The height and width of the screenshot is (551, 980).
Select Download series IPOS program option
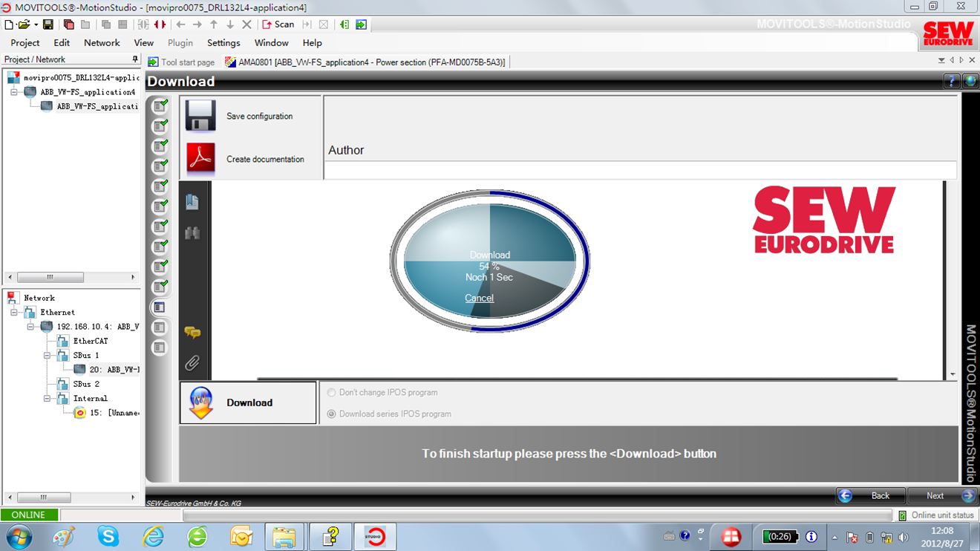pyautogui.click(x=332, y=414)
